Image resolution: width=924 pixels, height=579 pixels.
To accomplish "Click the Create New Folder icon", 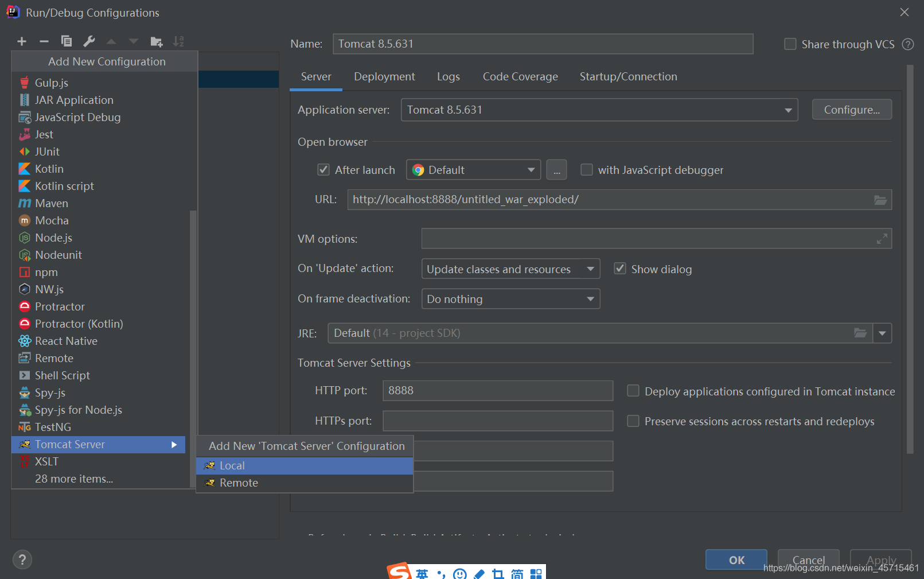I will [x=157, y=41].
